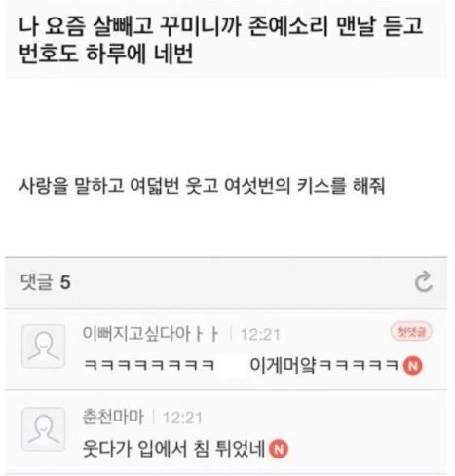This screenshot has width=455, height=476.
Task: Select the username 이뻐지고싶다아ㅏㅏ
Action: (150, 333)
